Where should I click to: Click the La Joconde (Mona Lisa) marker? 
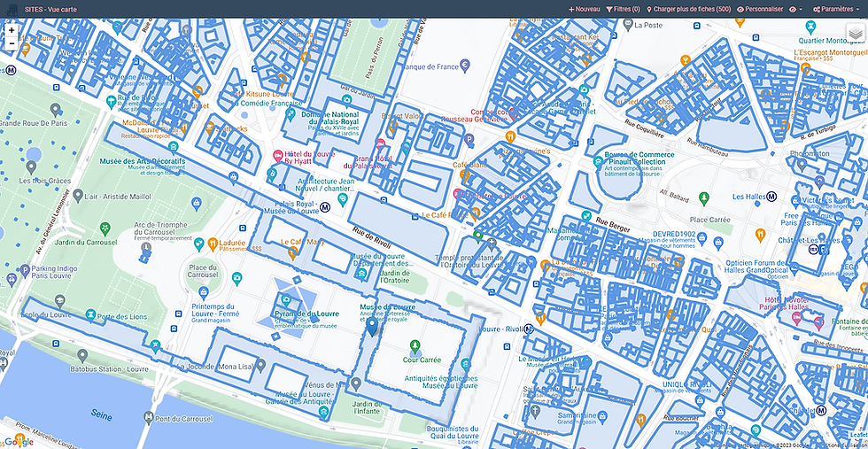click(x=261, y=365)
